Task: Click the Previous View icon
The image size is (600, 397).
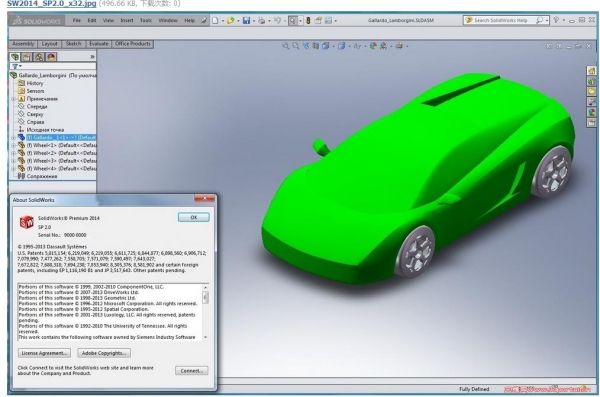Action: pyautogui.click(x=306, y=46)
